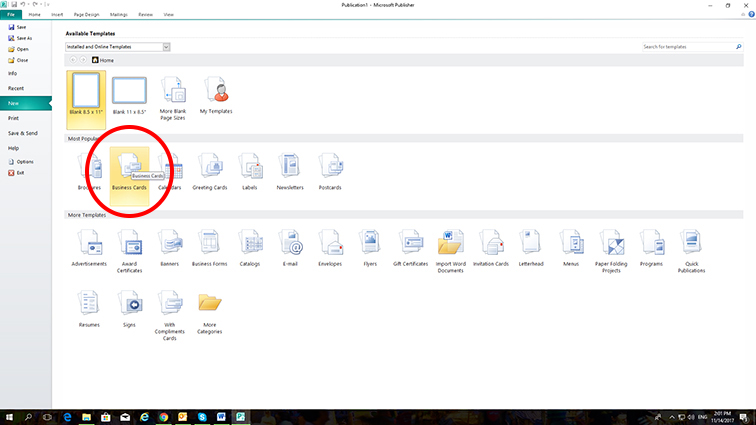Click Close in the File menu

[x=18, y=60]
